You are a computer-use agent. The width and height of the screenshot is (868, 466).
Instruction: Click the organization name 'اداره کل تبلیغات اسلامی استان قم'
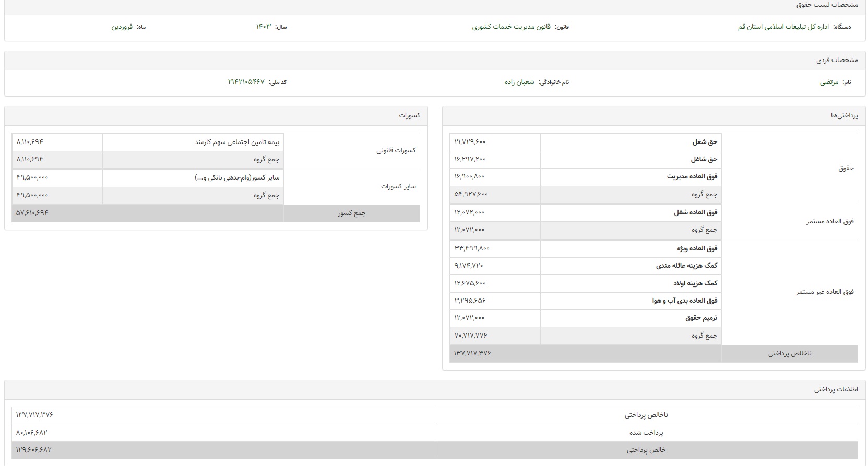(783, 27)
